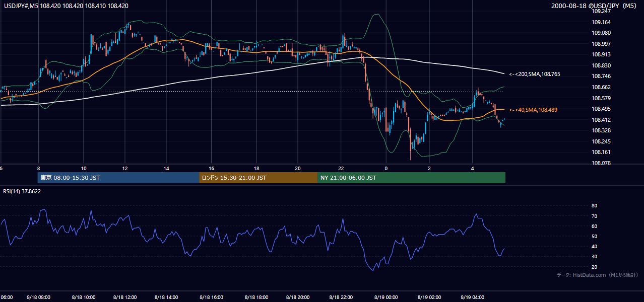This screenshot has height=302, width=644.
Task: Click price axis value 108.913
Action: [x=602, y=54]
